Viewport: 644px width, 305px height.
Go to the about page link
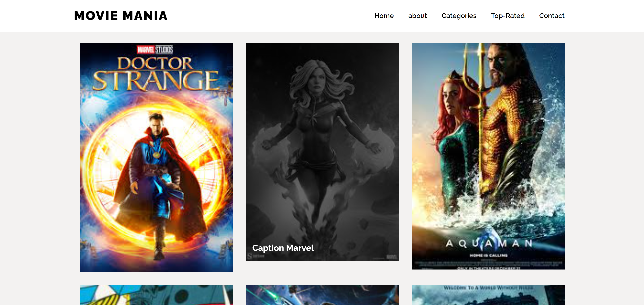coord(417,16)
